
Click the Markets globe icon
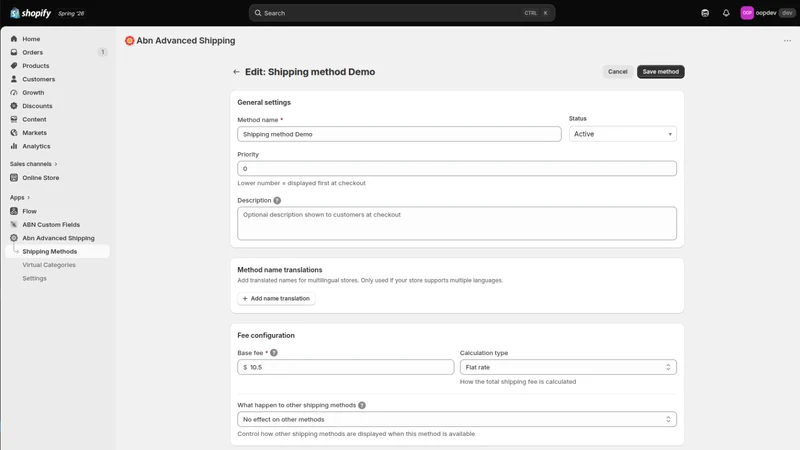click(14, 133)
